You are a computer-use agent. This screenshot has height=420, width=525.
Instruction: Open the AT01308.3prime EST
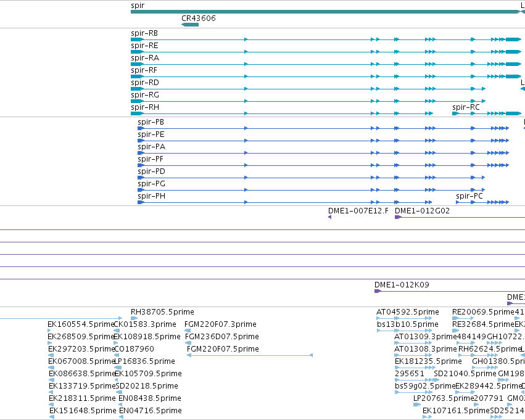point(426,349)
